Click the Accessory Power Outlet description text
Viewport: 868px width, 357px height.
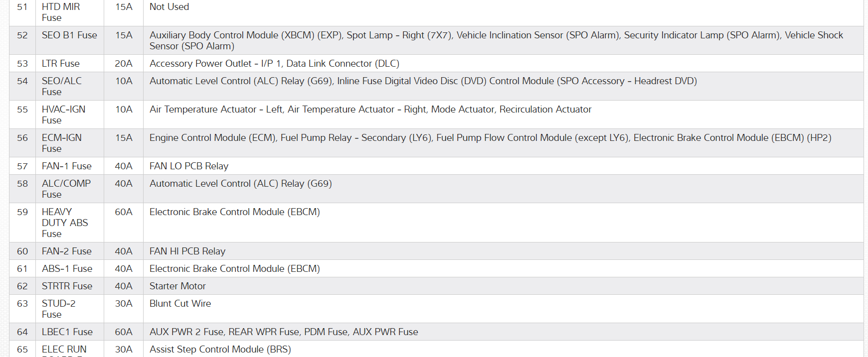tap(274, 64)
